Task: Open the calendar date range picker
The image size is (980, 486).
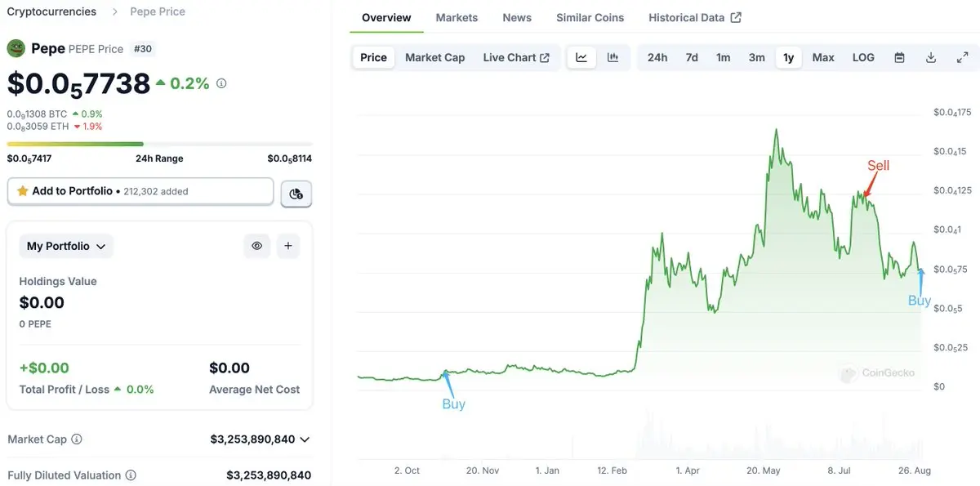Action: 899,57
